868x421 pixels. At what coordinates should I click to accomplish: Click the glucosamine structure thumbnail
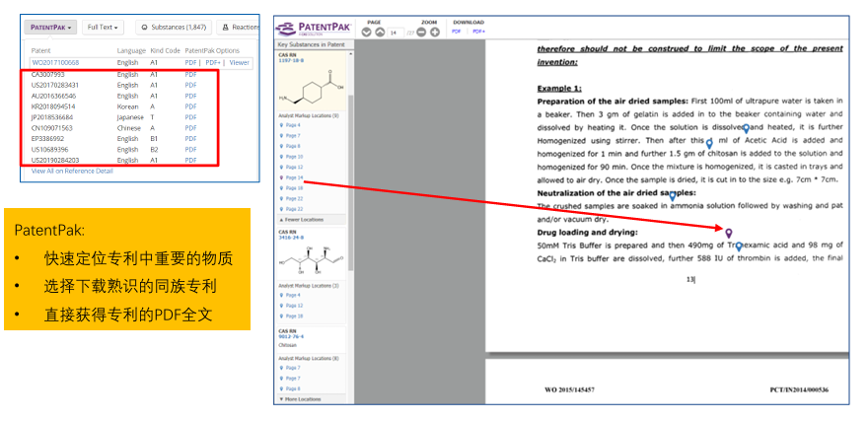[311, 260]
